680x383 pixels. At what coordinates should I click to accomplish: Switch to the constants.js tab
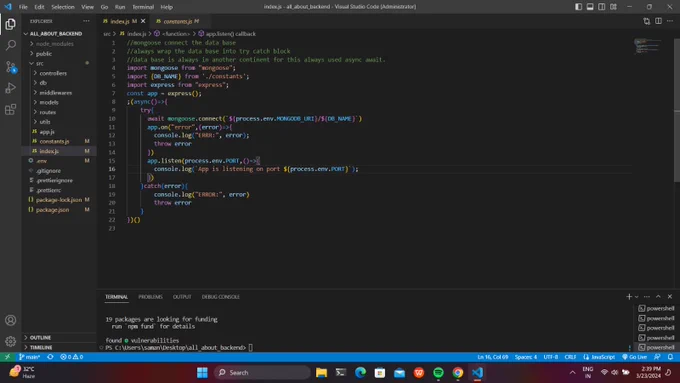[177, 21]
